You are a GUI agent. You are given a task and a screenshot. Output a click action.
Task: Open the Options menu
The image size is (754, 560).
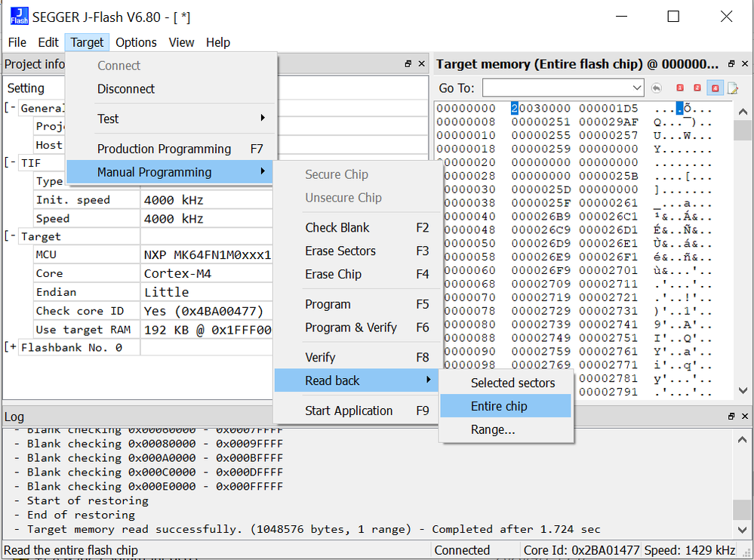pyautogui.click(x=136, y=42)
